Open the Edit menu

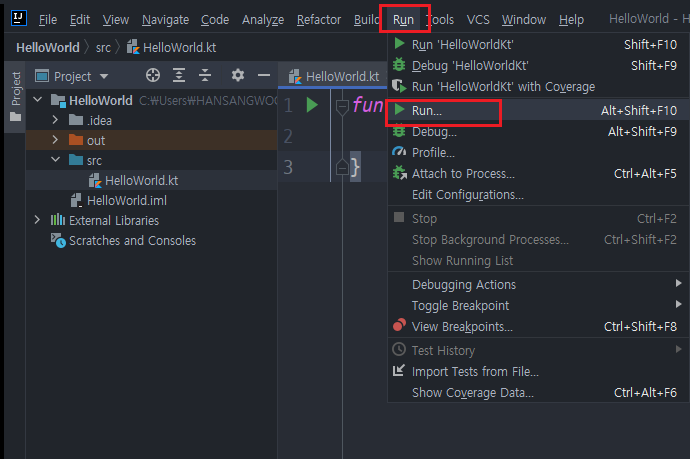tap(80, 20)
